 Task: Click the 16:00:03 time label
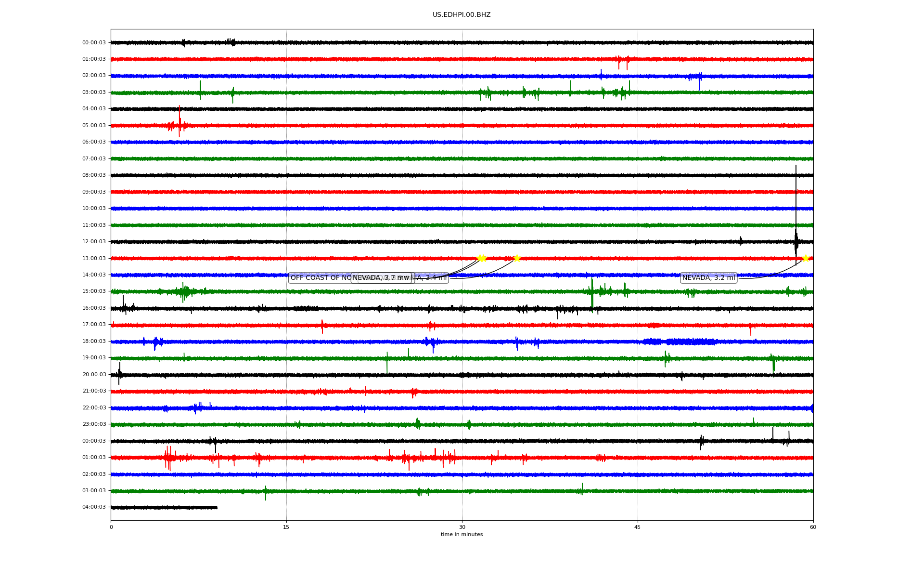(x=94, y=308)
